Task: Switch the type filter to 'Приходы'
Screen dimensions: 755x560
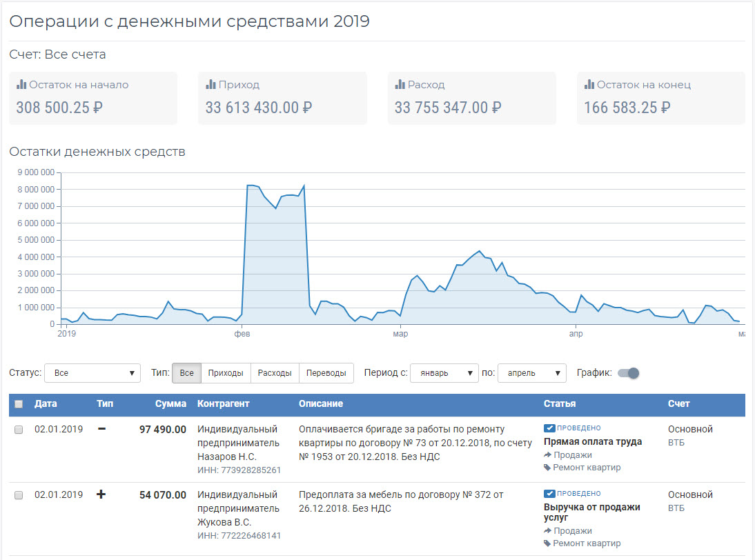Action: (226, 373)
